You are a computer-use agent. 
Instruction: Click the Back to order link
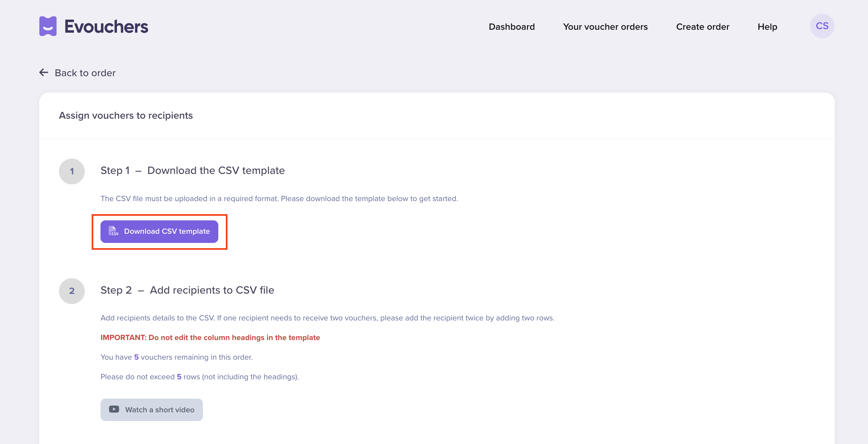click(84, 72)
